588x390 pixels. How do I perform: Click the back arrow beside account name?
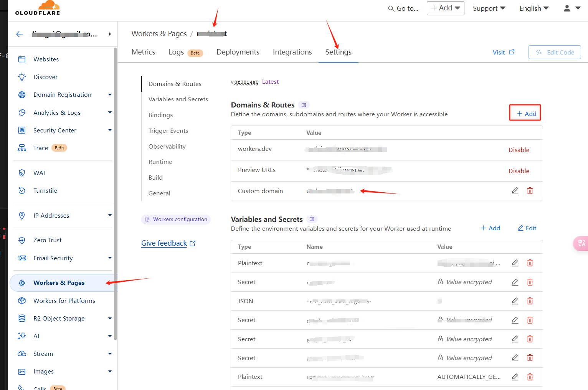20,34
